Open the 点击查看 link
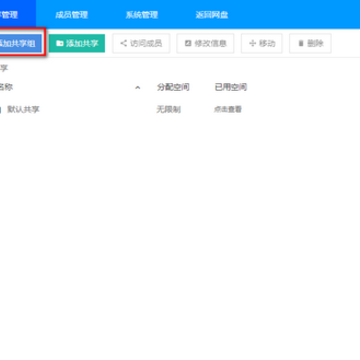Screen dimensions: 360x360 click(228, 109)
